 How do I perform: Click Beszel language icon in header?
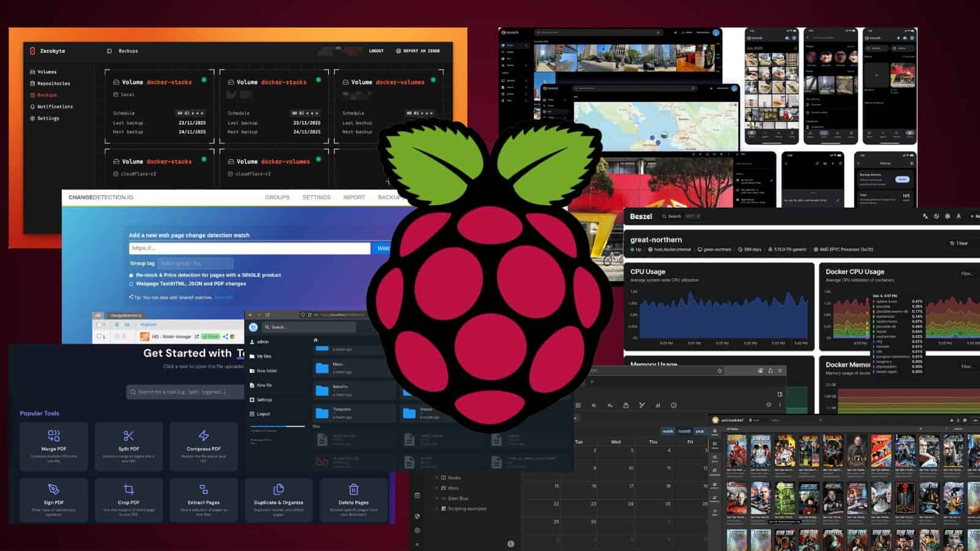(925, 216)
